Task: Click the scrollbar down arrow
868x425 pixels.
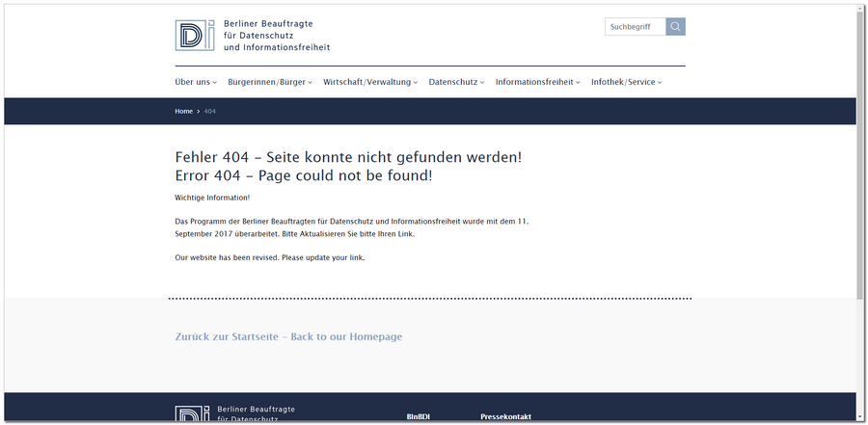Action: (x=859, y=415)
